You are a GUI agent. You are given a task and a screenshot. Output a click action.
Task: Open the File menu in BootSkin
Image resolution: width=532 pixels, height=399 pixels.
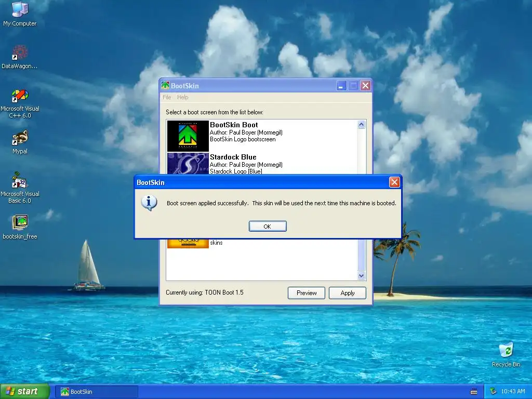coord(167,97)
